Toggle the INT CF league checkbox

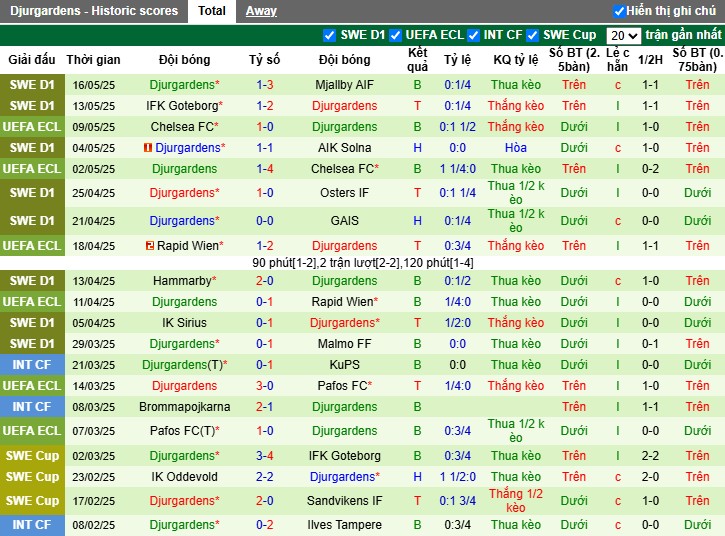(x=473, y=35)
